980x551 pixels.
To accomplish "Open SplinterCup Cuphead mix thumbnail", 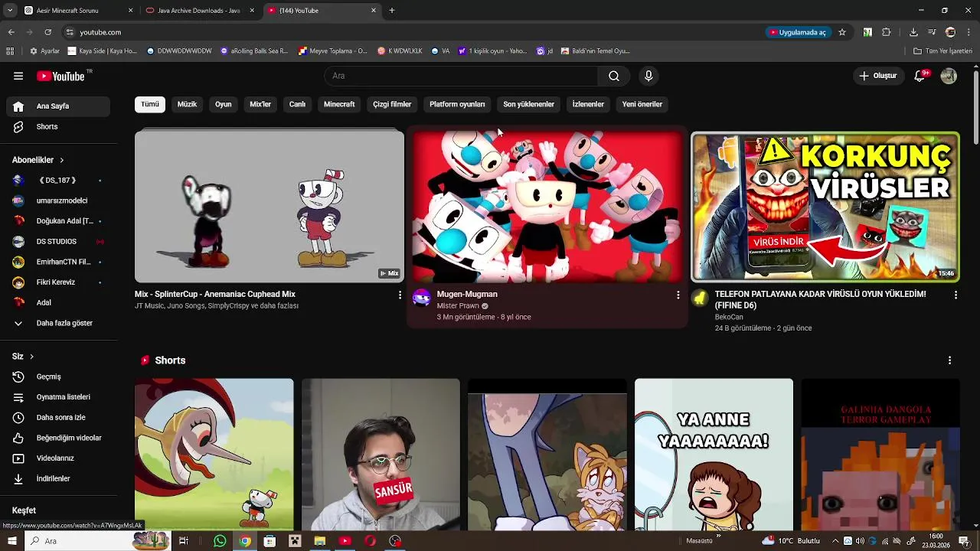I will pyautogui.click(x=269, y=207).
